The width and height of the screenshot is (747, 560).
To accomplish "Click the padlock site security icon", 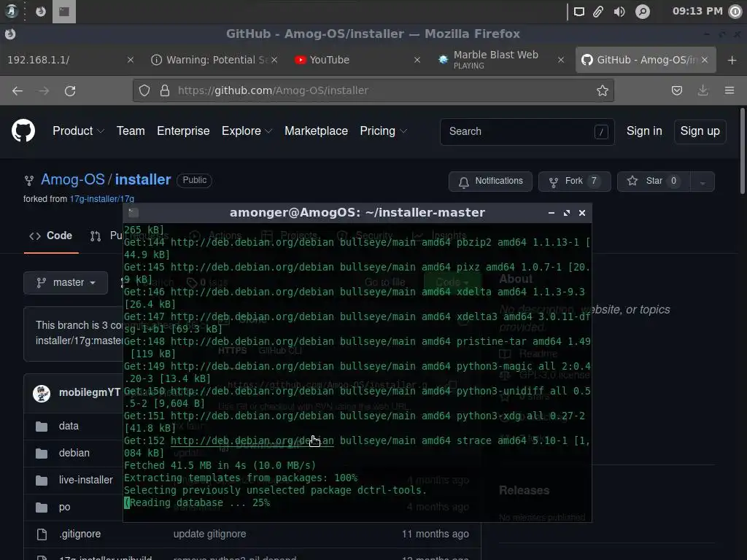I will tap(165, 90).
